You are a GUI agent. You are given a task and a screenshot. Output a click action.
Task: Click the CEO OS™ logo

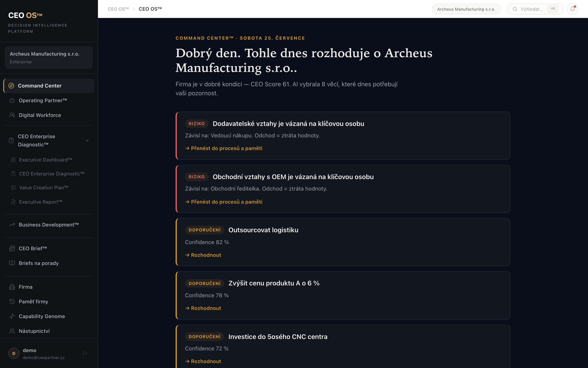(25, 15)
